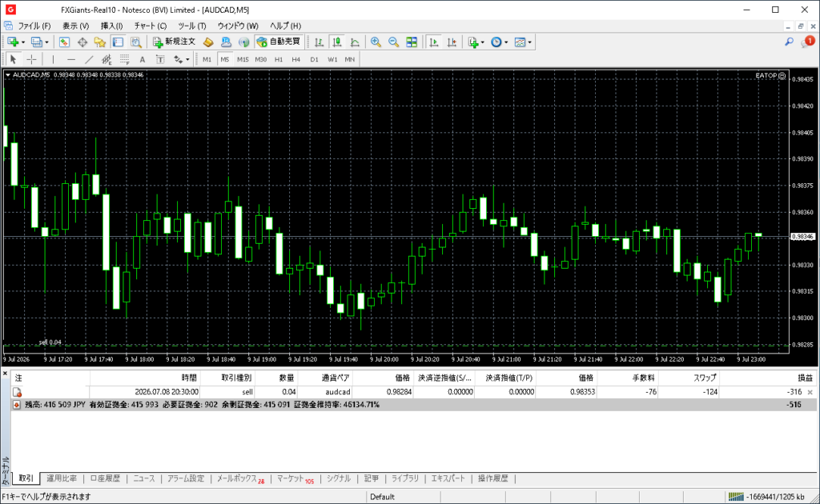Switch chart to candlestick display
Viewport: 820px width, 504px height.
coord(337,42)
